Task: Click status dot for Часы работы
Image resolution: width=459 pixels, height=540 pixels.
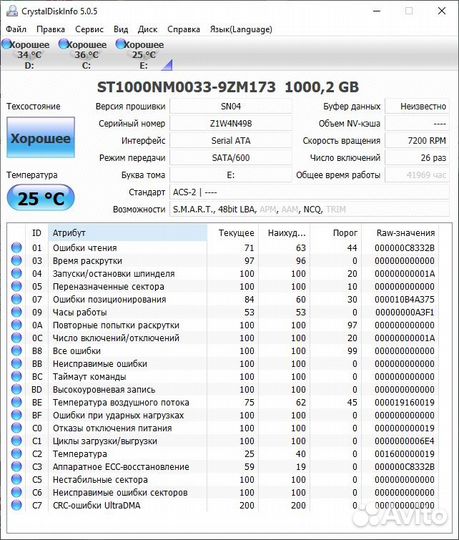Action: coord(16,312)
